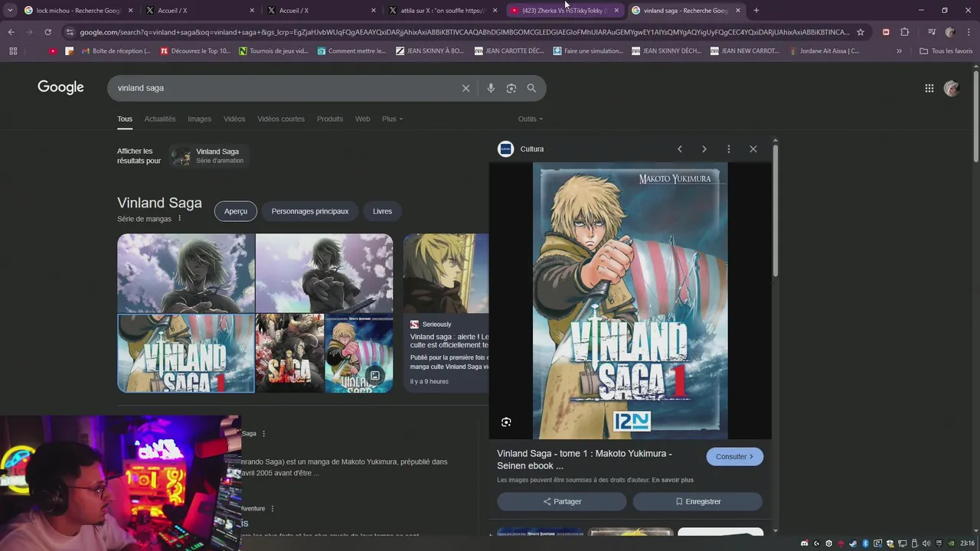Click the Consulter button
This screenshot has width=980, height=551.
coord(734,457)
